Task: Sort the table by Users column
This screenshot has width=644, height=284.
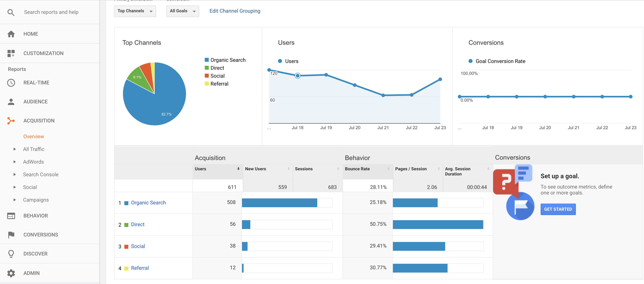Action: [238, 169]
